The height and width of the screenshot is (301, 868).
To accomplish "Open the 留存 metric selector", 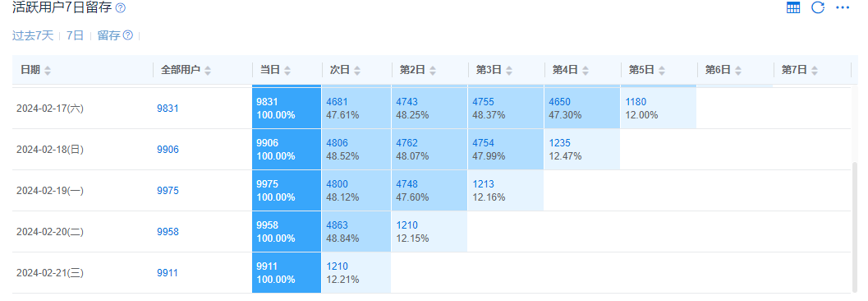I will point(108,35).
